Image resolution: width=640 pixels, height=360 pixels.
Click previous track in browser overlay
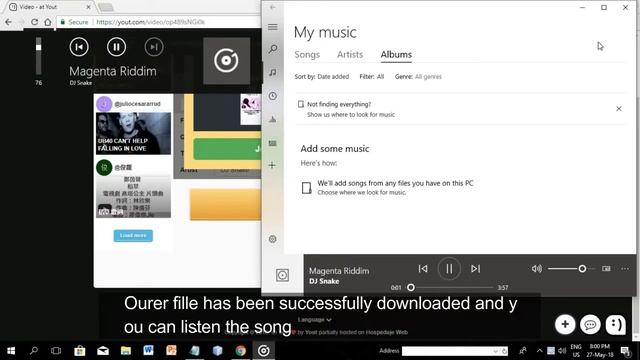(x=79, y=47)
